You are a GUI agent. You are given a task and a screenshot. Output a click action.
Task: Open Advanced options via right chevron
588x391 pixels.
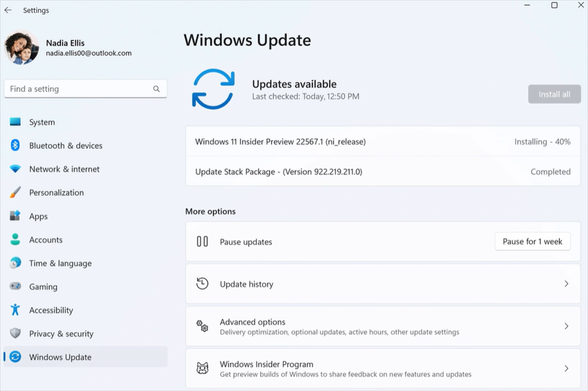click(566, 326)
